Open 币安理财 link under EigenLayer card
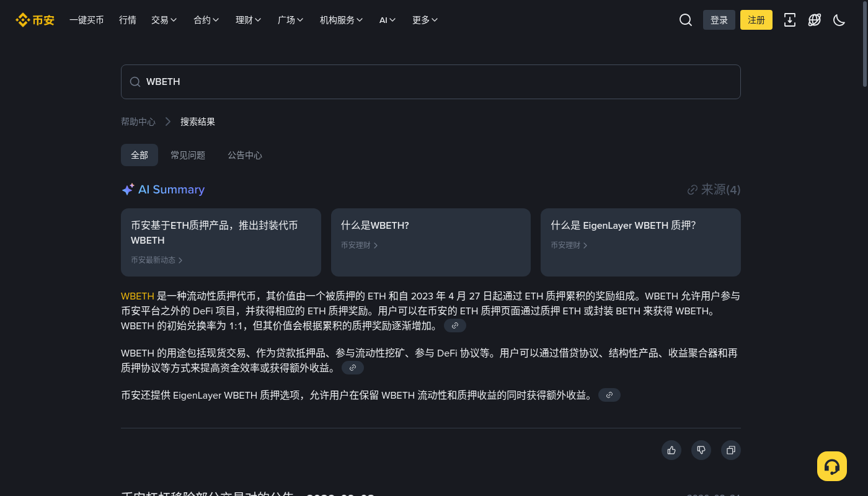868x496 pixels. [x=569, y=246]
